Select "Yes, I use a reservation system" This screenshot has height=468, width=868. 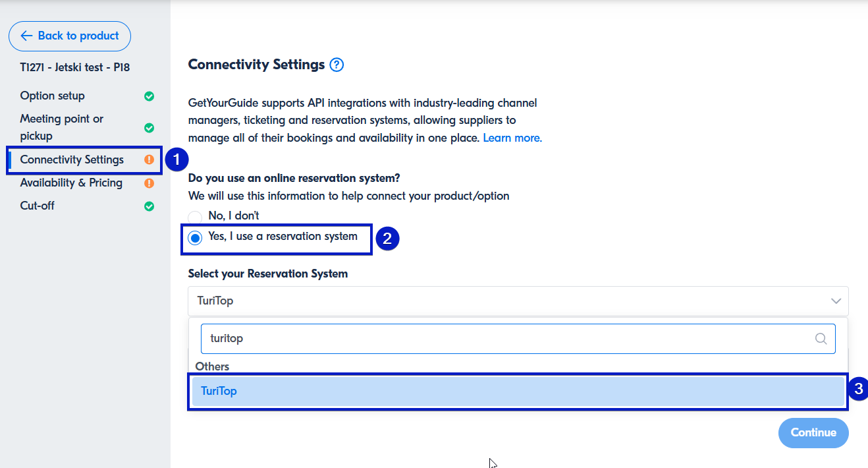point(195,238)
